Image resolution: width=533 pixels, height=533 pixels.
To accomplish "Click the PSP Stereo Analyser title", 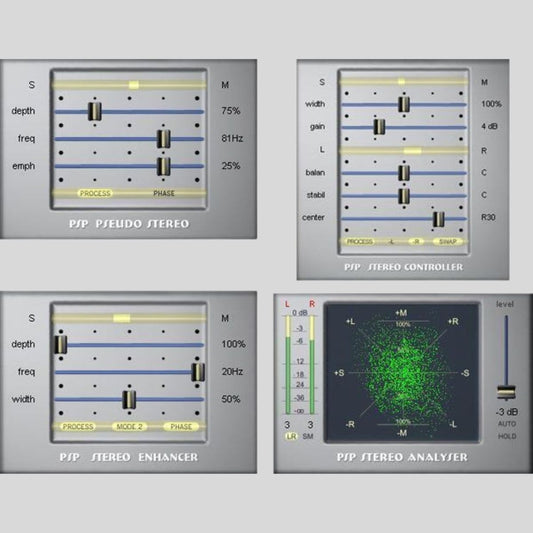I will [x=402, y=457].
